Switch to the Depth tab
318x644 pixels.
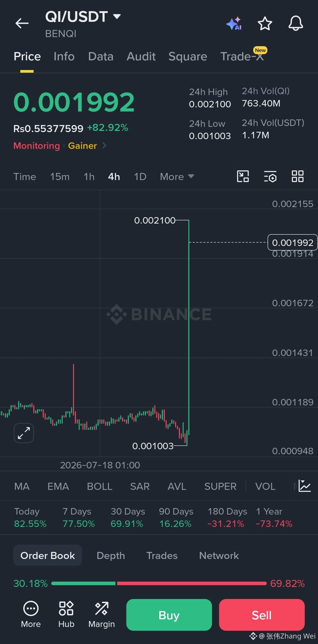111,555
